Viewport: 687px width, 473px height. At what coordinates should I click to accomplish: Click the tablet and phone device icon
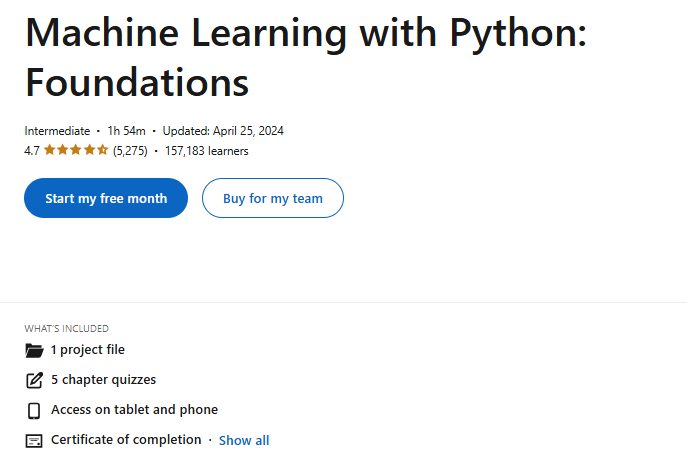pyautogui.click(x=34, y=410)
